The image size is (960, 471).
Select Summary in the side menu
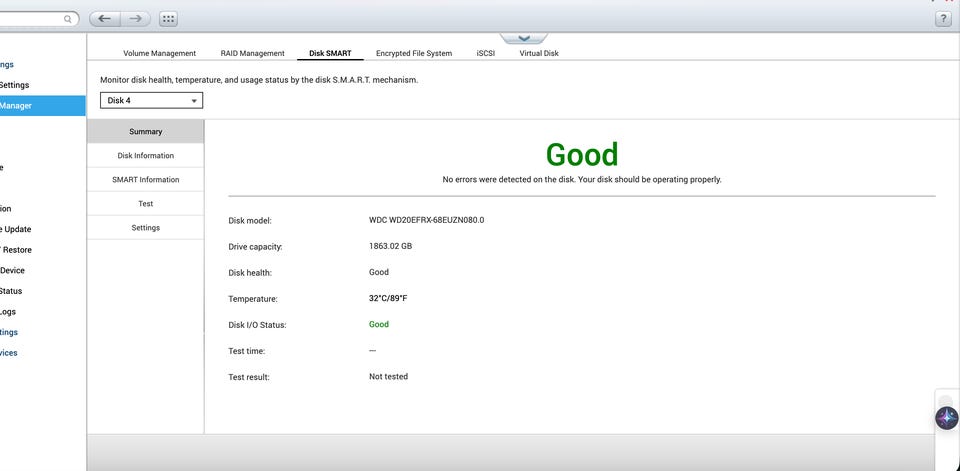point(146,132)
